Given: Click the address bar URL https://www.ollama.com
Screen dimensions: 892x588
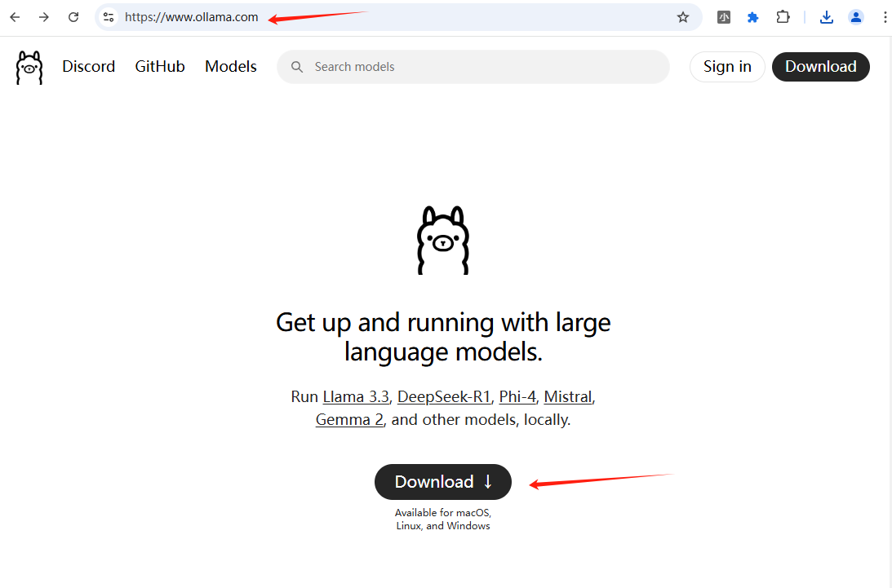Looking at the screenshot, I should (x=192, y=17).
